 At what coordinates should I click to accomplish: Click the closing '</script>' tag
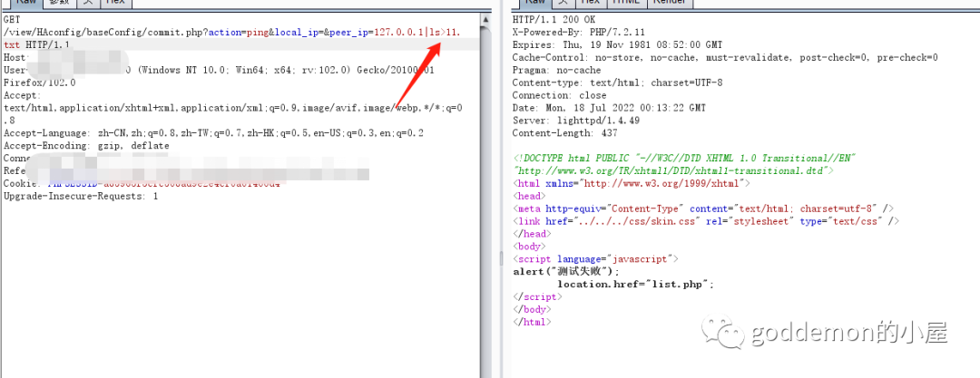coord(537,296)
